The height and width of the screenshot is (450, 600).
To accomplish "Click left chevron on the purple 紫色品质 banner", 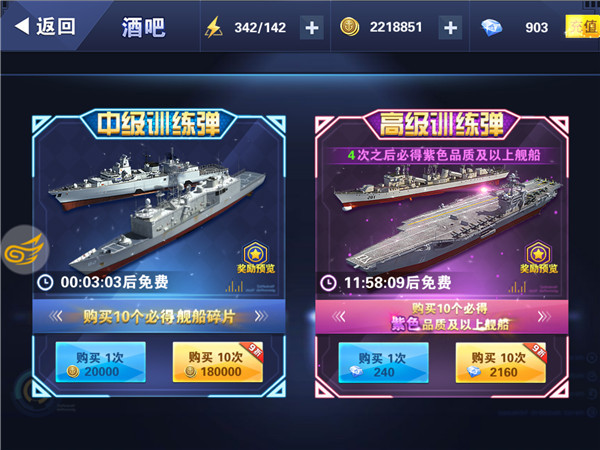I will point(339,316).
